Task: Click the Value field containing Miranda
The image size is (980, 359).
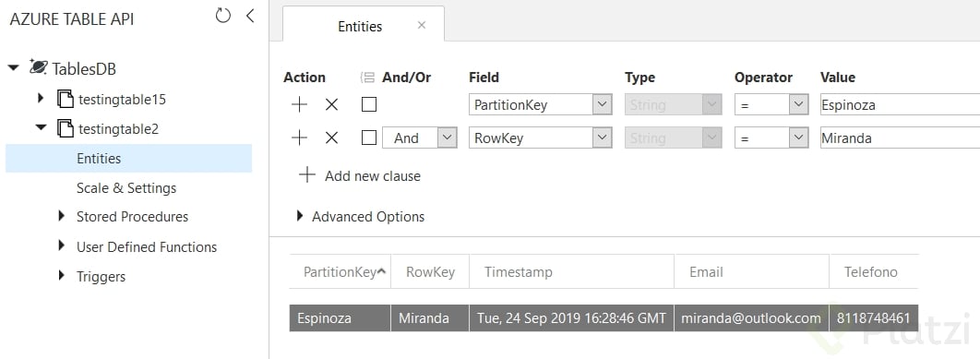Action: (900, 138)
